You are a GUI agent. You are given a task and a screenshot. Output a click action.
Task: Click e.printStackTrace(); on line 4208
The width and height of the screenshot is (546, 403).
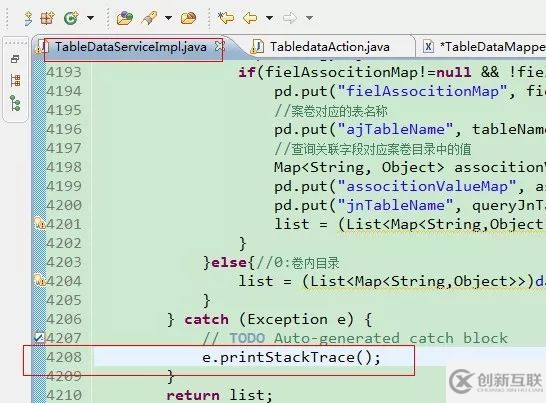292,357
